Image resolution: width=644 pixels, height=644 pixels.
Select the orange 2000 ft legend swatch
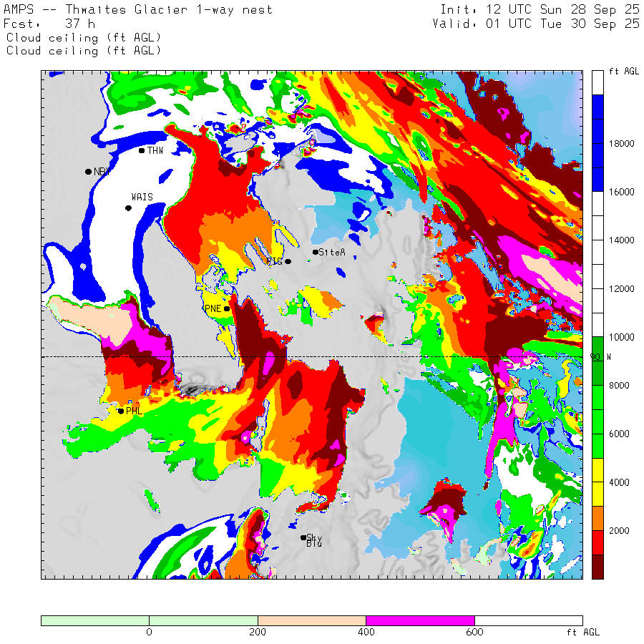597,518
